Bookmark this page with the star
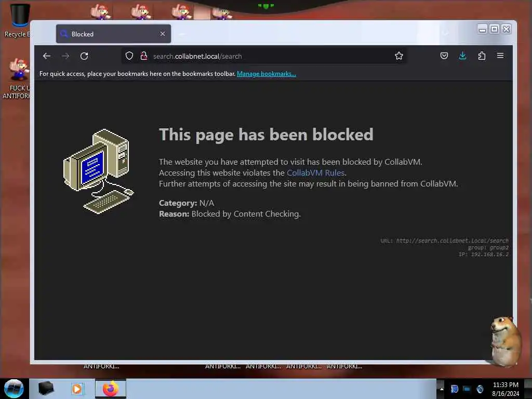Image resolution: width=532 pixels, height=399 pixels. pyautogui.click(x=398, y=56)
